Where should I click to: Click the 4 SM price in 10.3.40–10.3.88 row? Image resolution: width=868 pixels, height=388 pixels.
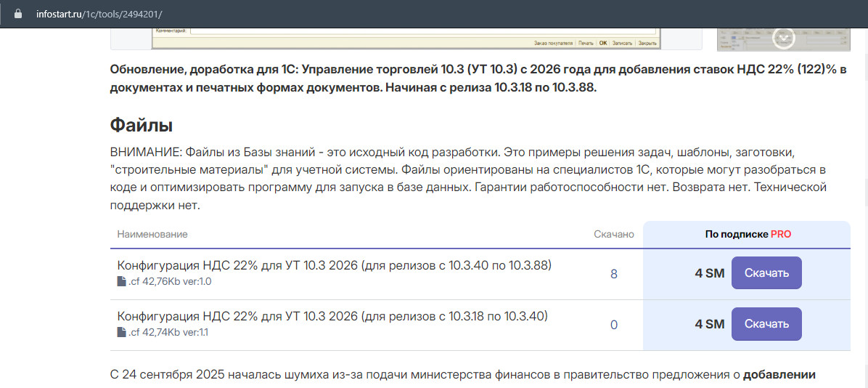click(710, 273)
